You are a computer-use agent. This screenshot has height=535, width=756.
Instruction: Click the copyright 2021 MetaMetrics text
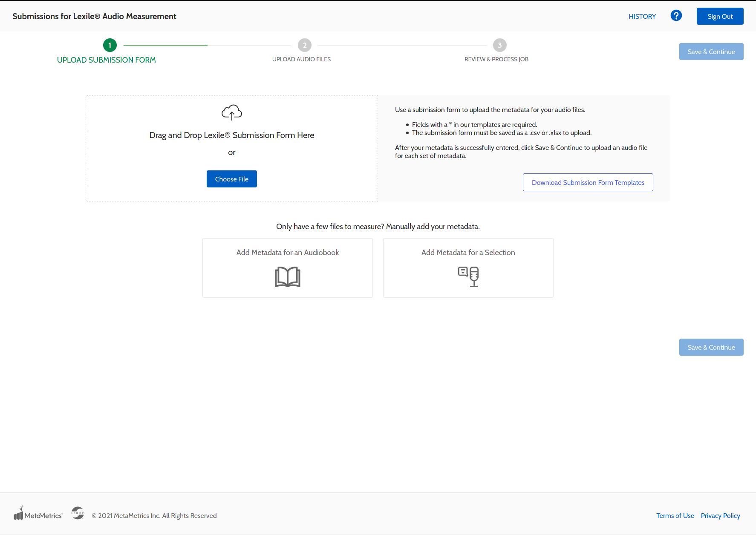click(x=154, y=515)
